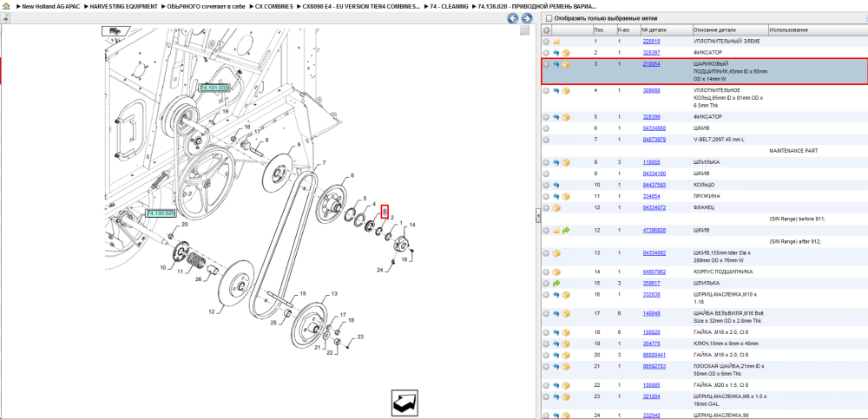The image size is (868, 419).
Task: Click the large return arrow icon below diagram
Action: pyautogui.click(x=404, y=403)
